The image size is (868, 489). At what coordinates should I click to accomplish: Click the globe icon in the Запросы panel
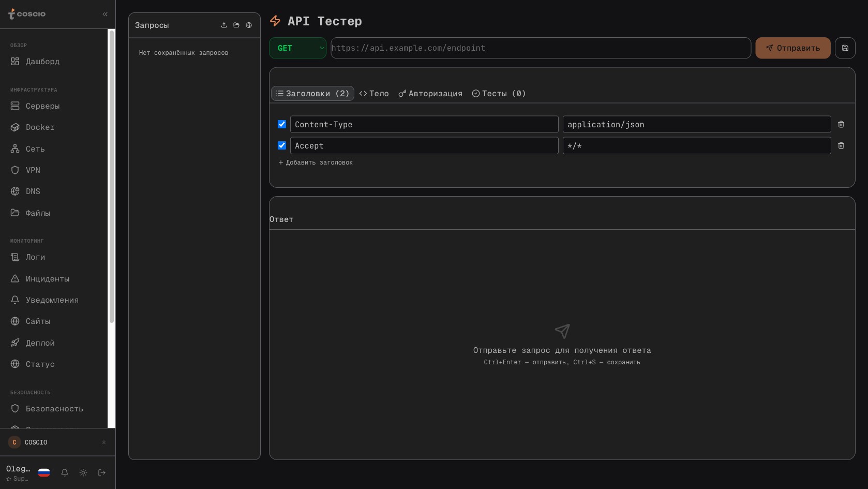tap(249, 25)
